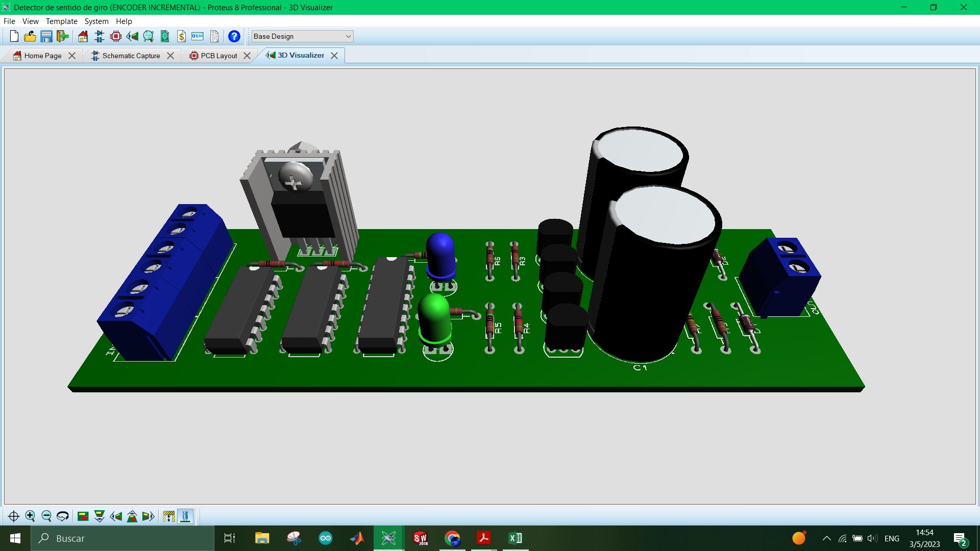The height and width of the screenshot is (551, 980).
Task: Click the Zoom Out magnifier icon
Action: tap(46, 516)
